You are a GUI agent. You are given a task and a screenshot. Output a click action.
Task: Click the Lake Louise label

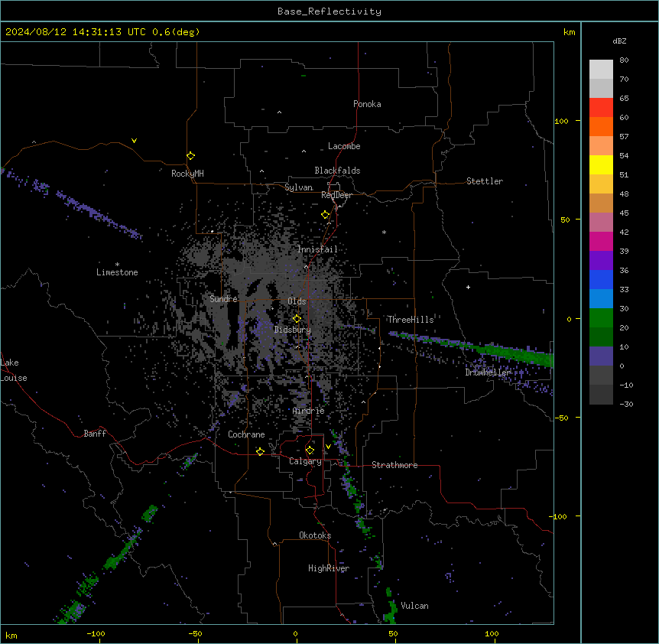(x=14, y=370)
